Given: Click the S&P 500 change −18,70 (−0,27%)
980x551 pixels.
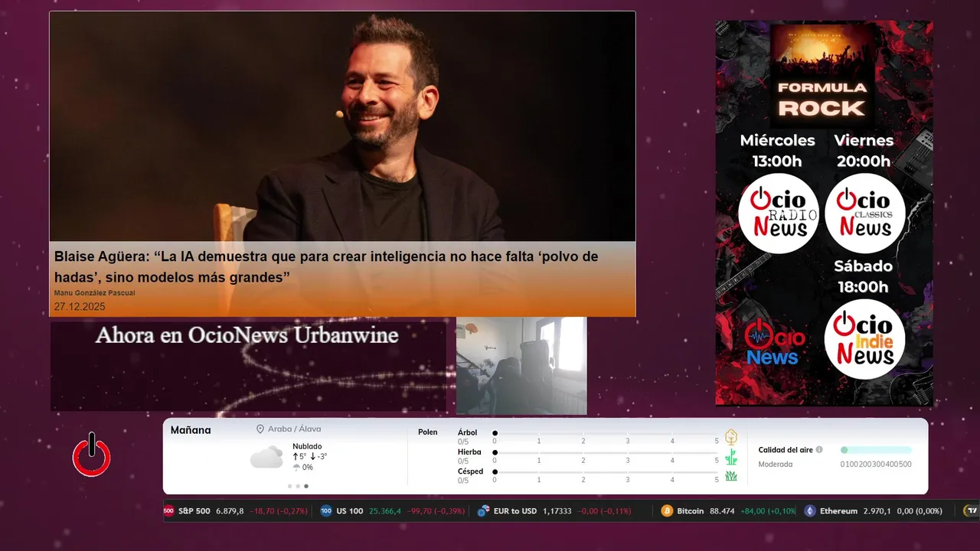Looking at the screenshot, I should point(280,511).
